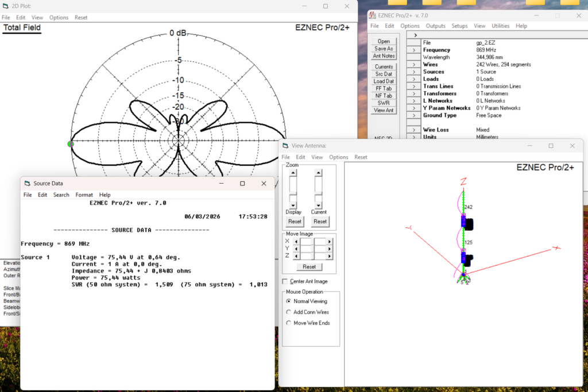Click the Reset button under Move Image
588x392 pixels.
309,267
